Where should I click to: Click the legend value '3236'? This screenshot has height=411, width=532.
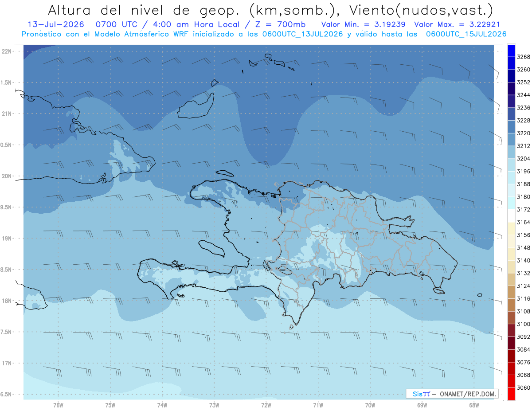523,108
